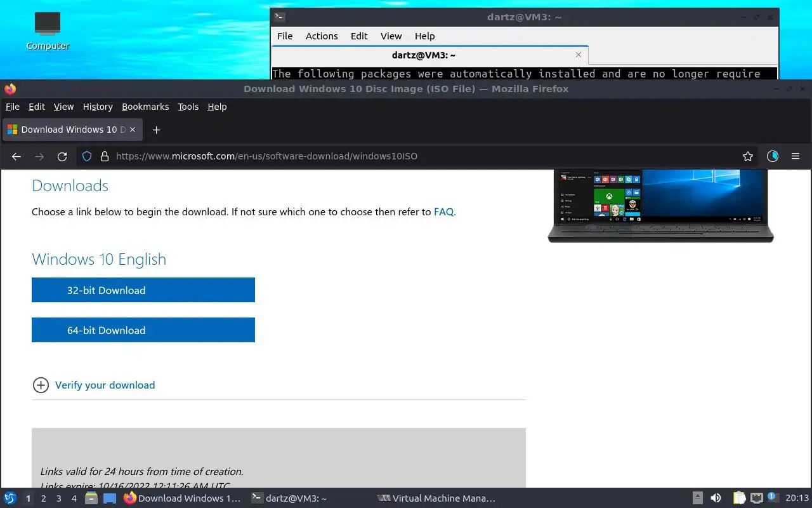Image resolution: width=812 pixels, height=508 pixels.
Task: Click the Links valid for 24 hours text
Action: [141, 471]
